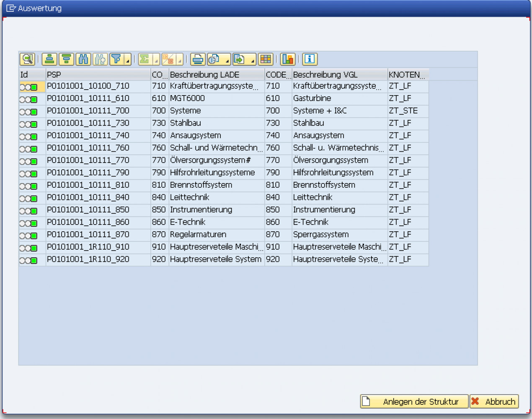The height and width of the screenshot is (419, 532).
Task: Open the graphic/chart view
Action: point(287,59)
